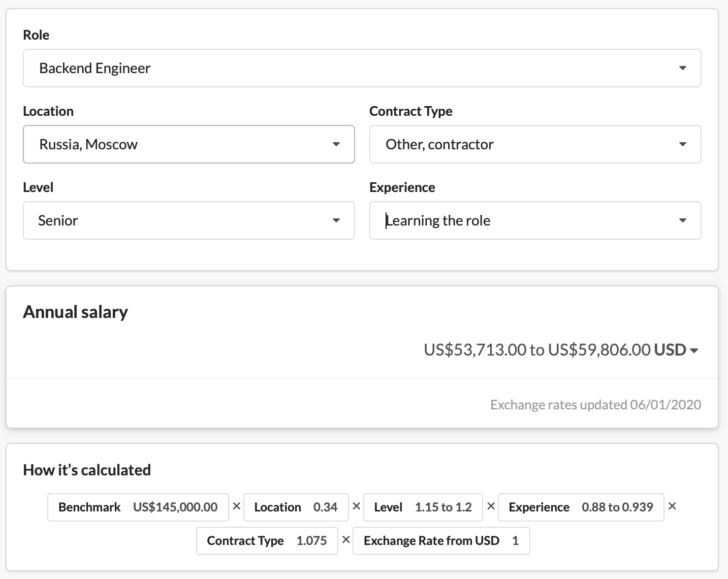Click the "Exchange rates updated" date text

pyautogui.click(x=595, y=405)
